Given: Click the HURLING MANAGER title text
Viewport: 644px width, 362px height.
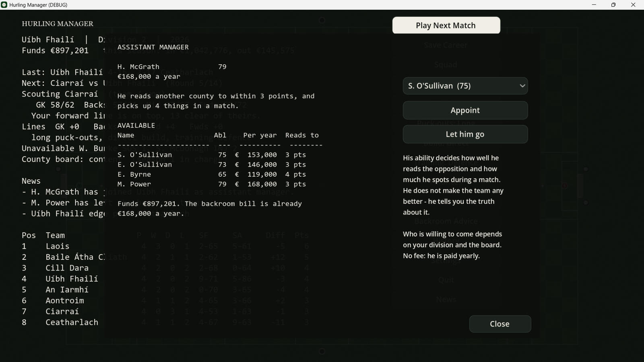Looking at the screenshot, I should click(58, 24).
